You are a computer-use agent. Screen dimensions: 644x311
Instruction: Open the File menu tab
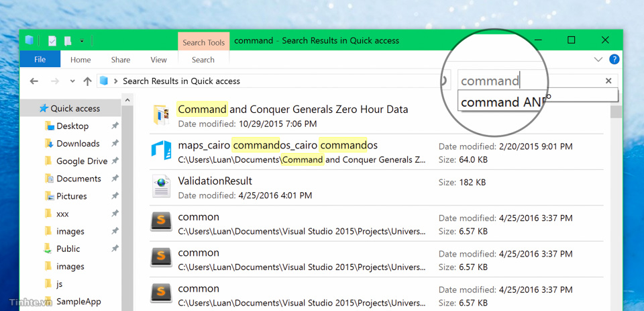coord(40,60)
